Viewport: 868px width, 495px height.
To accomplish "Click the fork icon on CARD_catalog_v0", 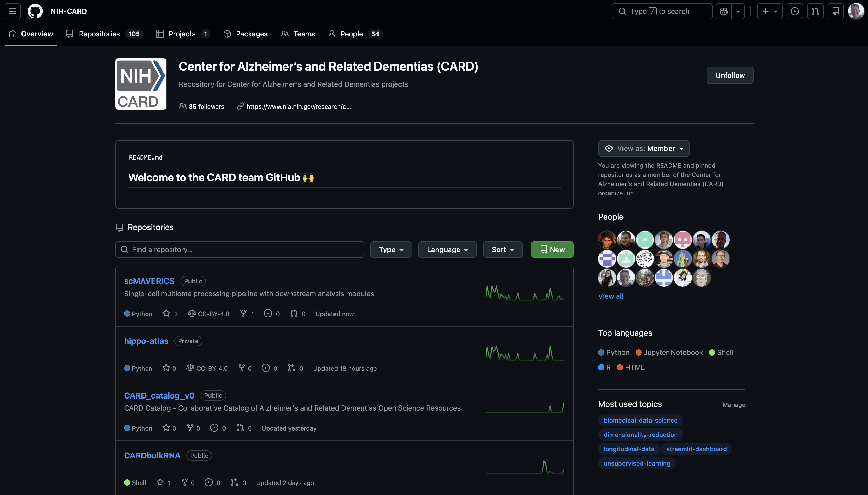I will click(190, 428).
